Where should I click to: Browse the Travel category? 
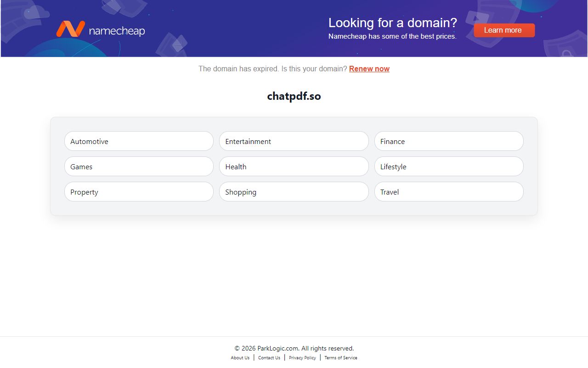449,192
